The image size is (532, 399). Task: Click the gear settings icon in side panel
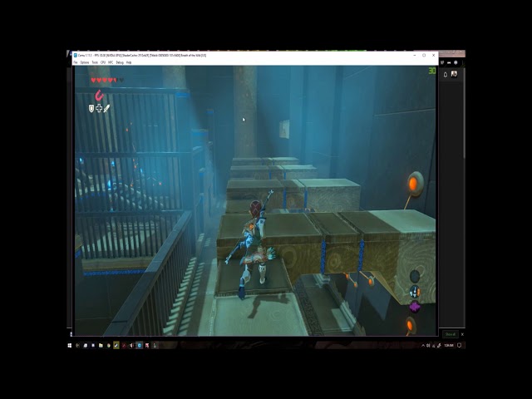click(x=456, y=62)
